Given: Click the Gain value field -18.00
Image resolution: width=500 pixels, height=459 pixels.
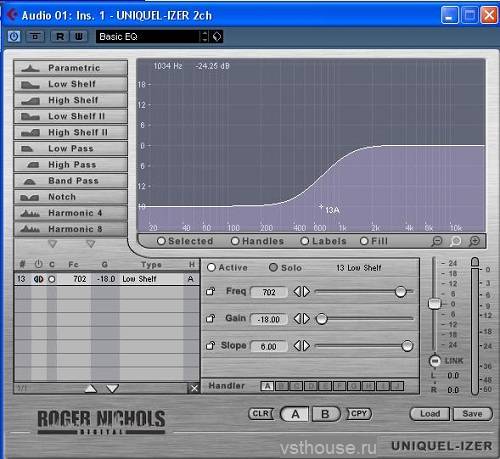Looking at the screenshot, I should (x=269, y=319).
